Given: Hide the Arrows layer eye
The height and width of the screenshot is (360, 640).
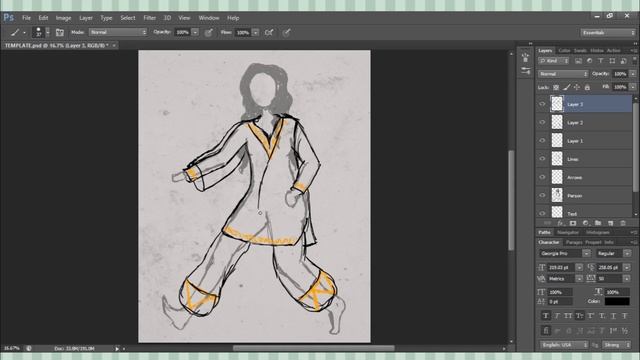Looking at the screenshot, I should [x=542, y=177].
